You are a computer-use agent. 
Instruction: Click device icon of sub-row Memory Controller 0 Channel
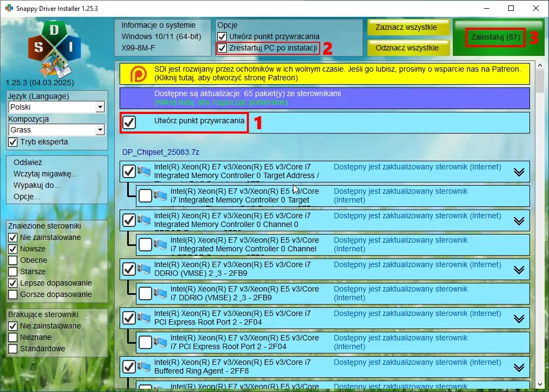pyautogui.click(x=160, y=244)
